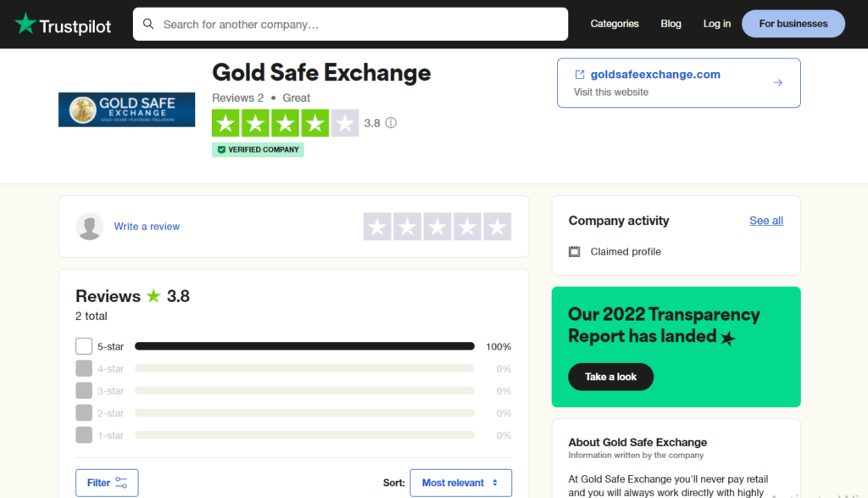Open the Blog page

[671, 24]
